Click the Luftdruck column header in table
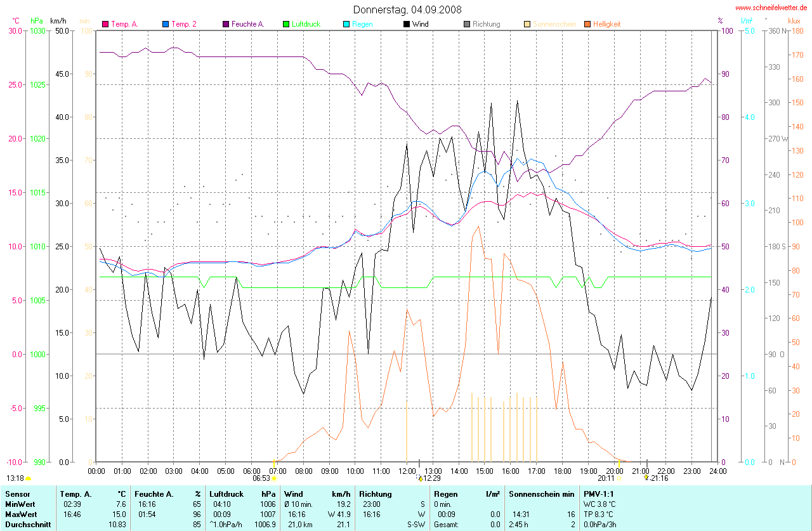Screen dimensions: 812x531 click(226, 494)
